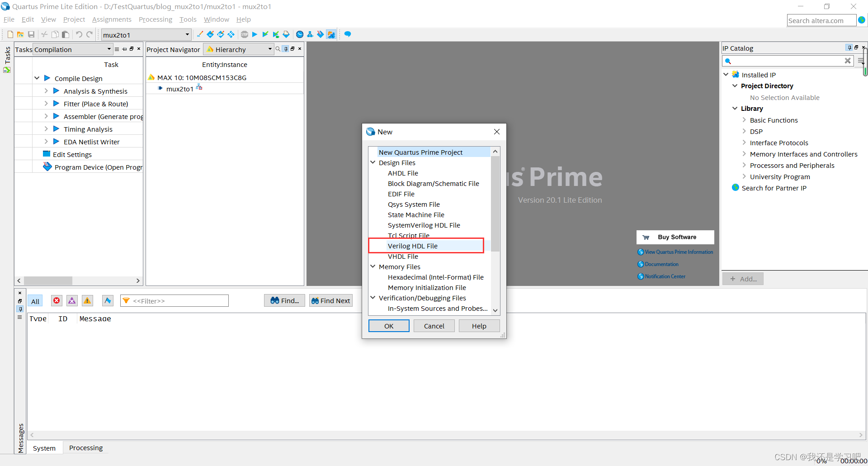Open the Tools menu
The width and height of the screenshot is (868, 466).
(188, 19)
